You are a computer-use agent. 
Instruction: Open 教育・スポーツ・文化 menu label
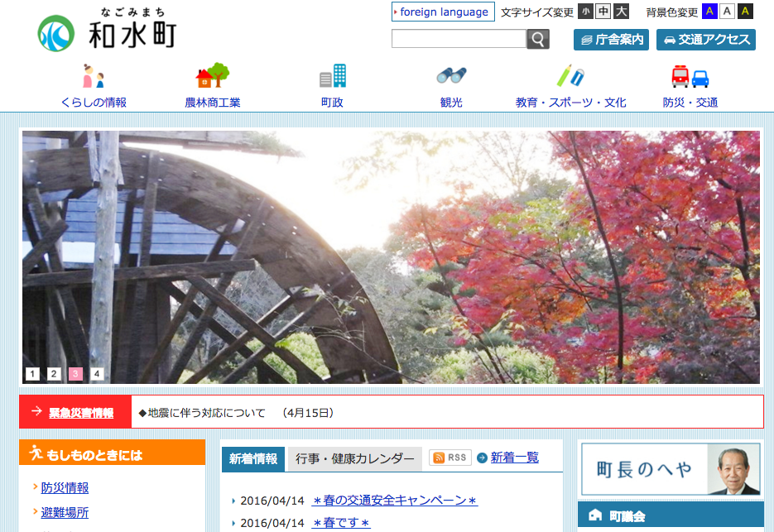point(570,102)
